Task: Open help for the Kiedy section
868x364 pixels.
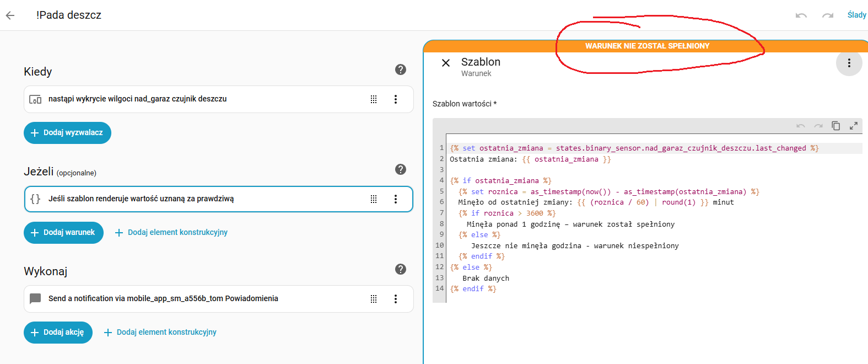Action: pos(401,69)
